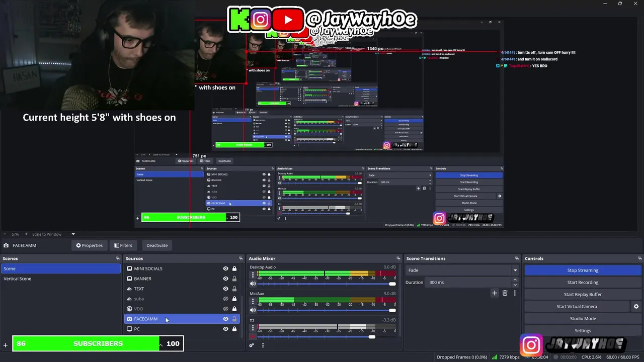The height and width of the screenshot is (362, 644).
Task: Select Scene in Scenes list
Action: pos(60,268)
